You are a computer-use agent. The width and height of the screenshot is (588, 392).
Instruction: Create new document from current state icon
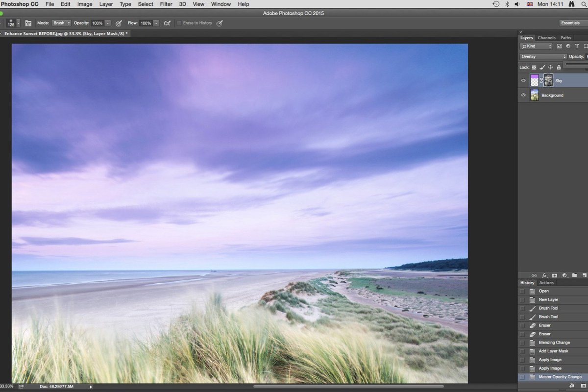(x=572, y=386)
